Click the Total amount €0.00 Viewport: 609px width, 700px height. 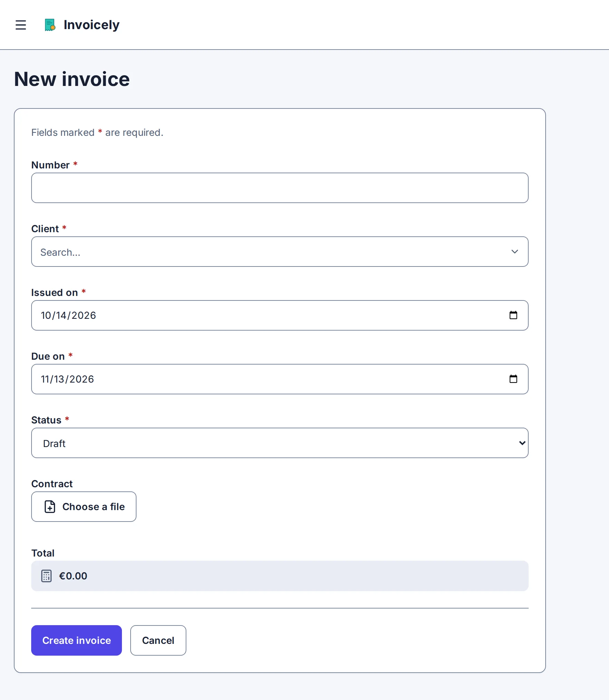click(x=73, y=576)
